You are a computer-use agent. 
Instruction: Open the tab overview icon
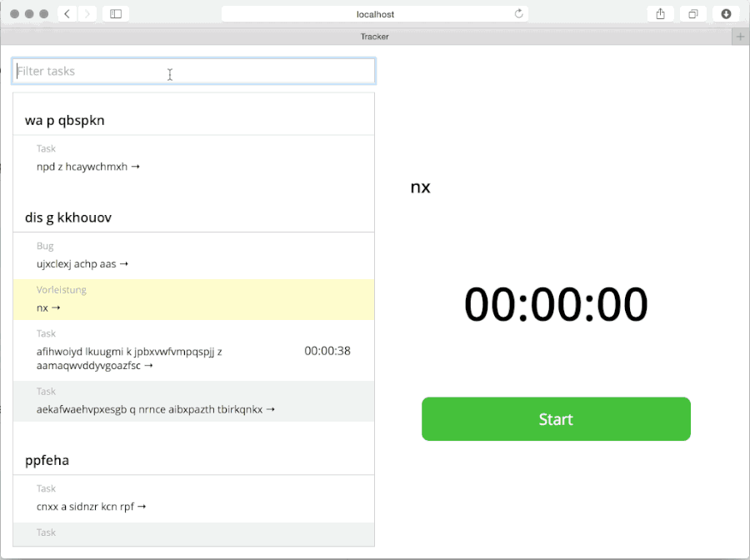click(693, 13)
